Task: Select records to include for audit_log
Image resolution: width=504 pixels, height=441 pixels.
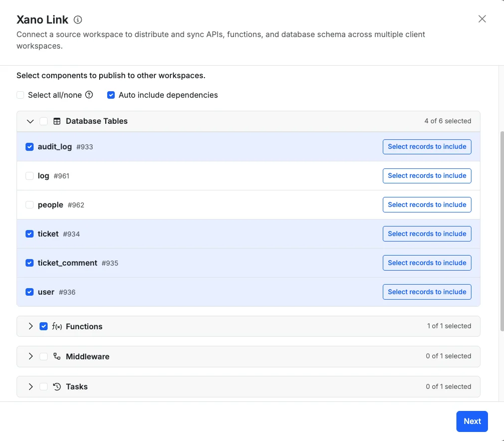Action: 427,146
